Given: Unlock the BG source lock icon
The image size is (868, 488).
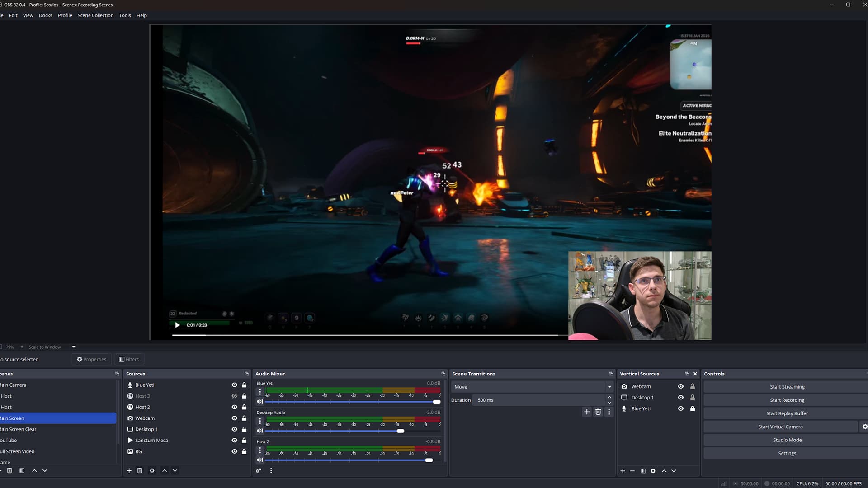Looking at the screenshot, I should [244, 451].
